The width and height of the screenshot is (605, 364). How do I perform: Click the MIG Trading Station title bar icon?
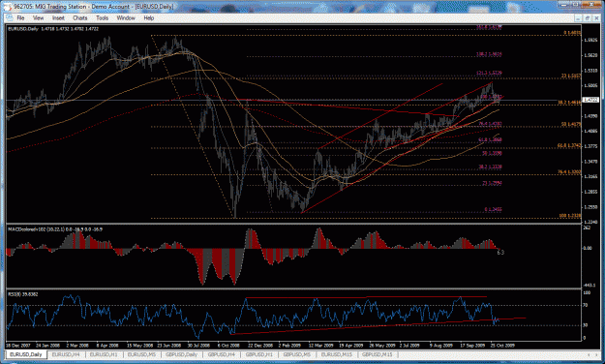[8, 7]
